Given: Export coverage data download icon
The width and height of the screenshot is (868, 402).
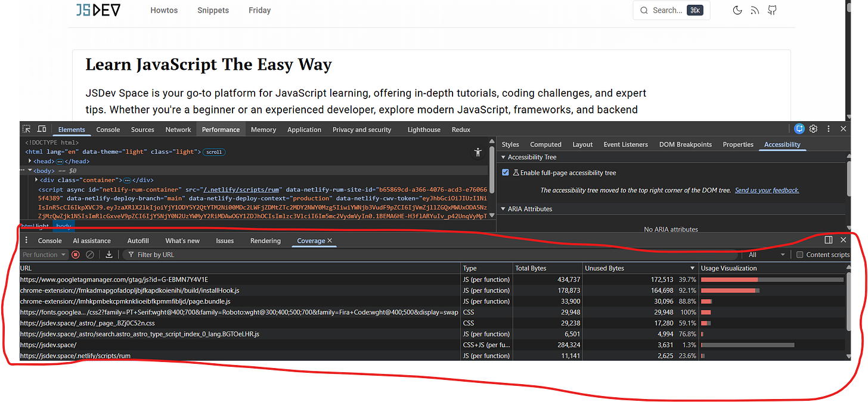Looking at the screenshot, I should tap(109, 255).
